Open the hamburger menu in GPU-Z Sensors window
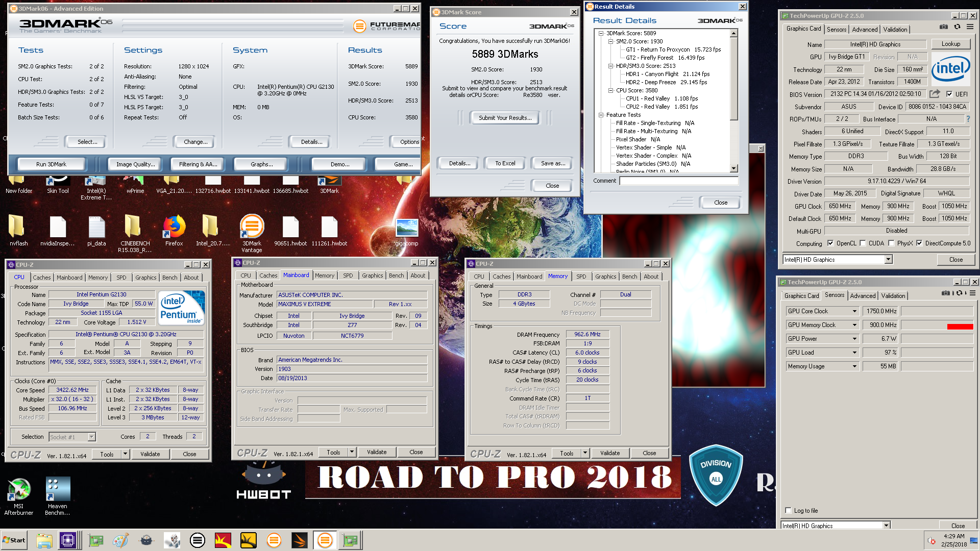Image resolution: width=980 pixels, height=551 pixels. (x=972, y=293)
